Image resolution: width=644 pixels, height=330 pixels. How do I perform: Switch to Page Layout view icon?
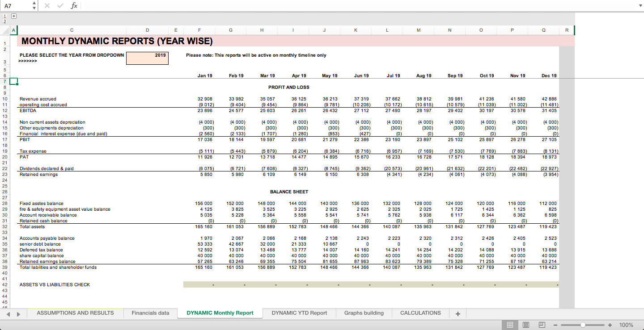[x=525, y=325]
